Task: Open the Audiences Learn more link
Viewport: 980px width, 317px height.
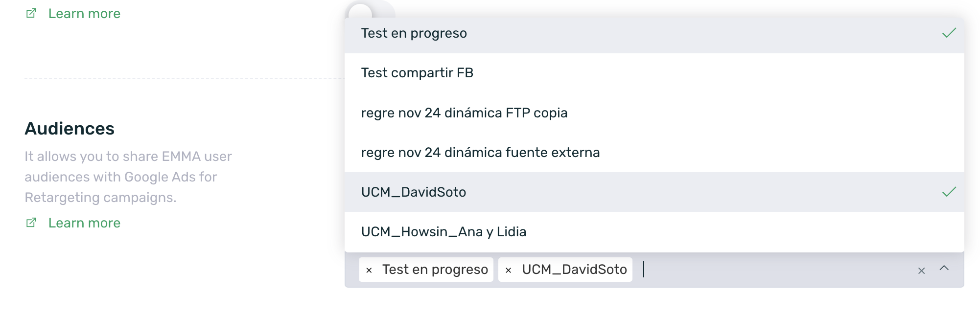Action: click(84, 223)
